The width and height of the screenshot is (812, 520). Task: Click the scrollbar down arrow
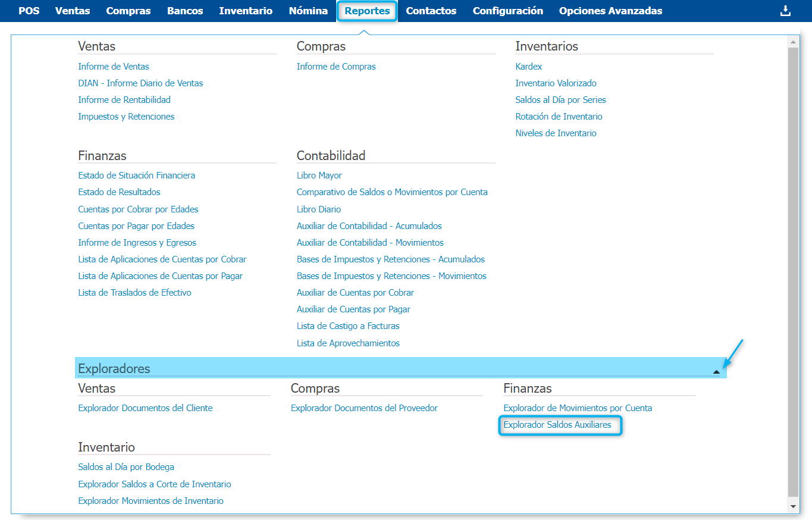[792, 506]
